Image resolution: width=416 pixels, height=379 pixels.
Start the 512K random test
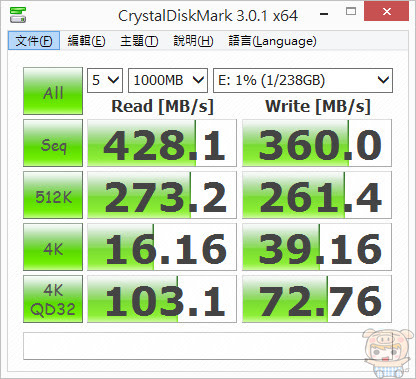[x=53, y=195]
